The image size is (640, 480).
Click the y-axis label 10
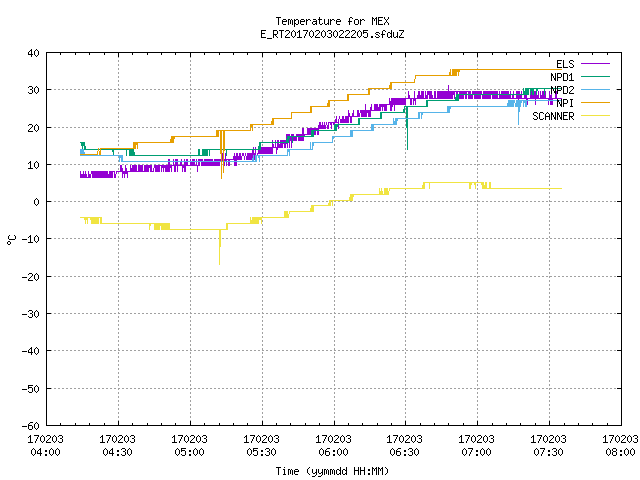33,165
